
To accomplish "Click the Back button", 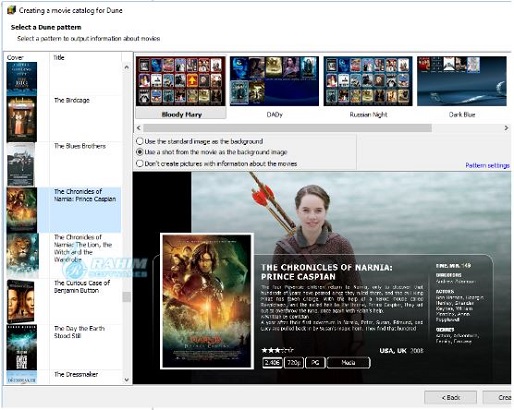I will (x=450, y=397).
